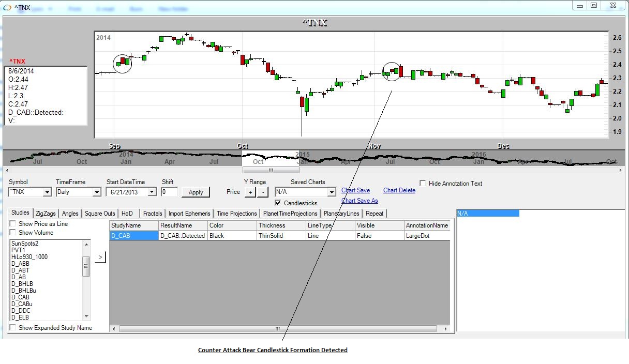Uncheck the Candlesticks checkbox
The height and width of the screenshot is (364, 629).
pyautogui.click(x=278, y=203)
